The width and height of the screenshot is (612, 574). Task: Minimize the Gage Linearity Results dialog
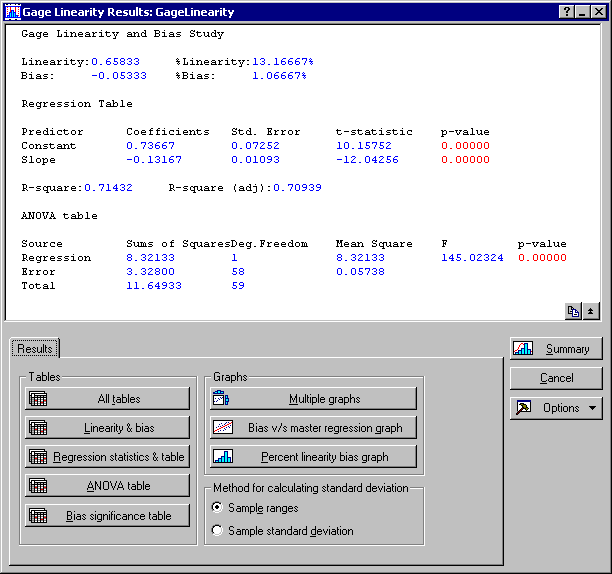(582, 12)
